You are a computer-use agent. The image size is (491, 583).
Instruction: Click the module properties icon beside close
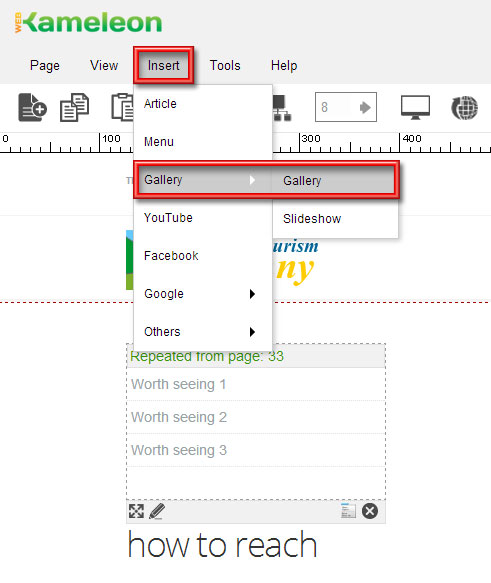(x=348, y=510)
